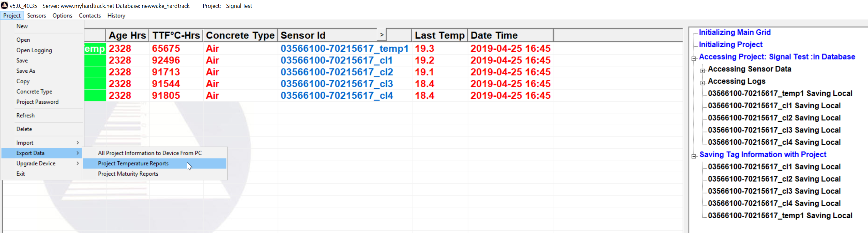The width and height of the screenshot is (868, 233).
Task: Click the Sensor Id column header
Action: pyautogui.click(x=327, y=35)
